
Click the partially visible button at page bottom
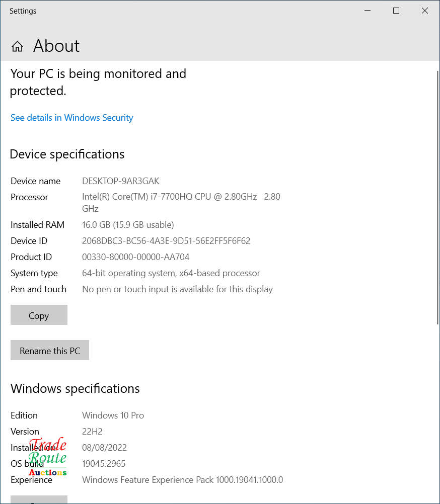point(39,501)
